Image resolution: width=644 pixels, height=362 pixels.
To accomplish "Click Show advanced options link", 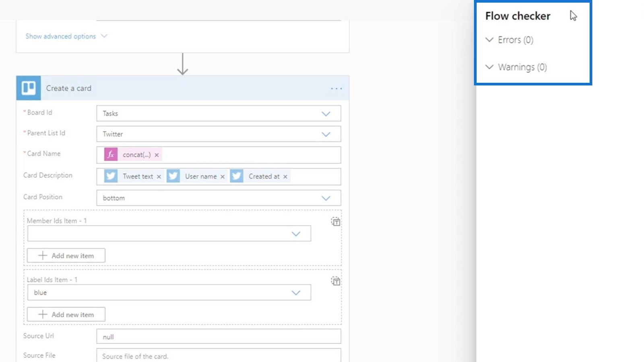I will click(61, 36).
